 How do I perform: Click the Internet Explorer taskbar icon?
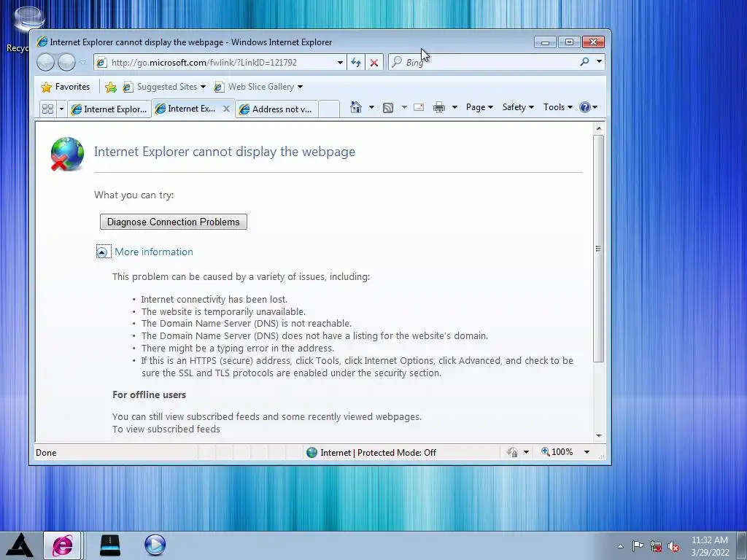pos(63,545)
